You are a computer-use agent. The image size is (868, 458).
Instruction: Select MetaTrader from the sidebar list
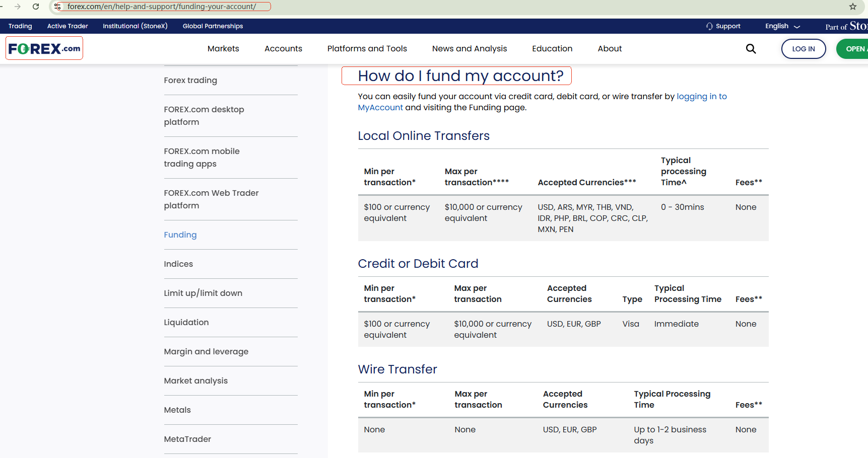(187, 439)
